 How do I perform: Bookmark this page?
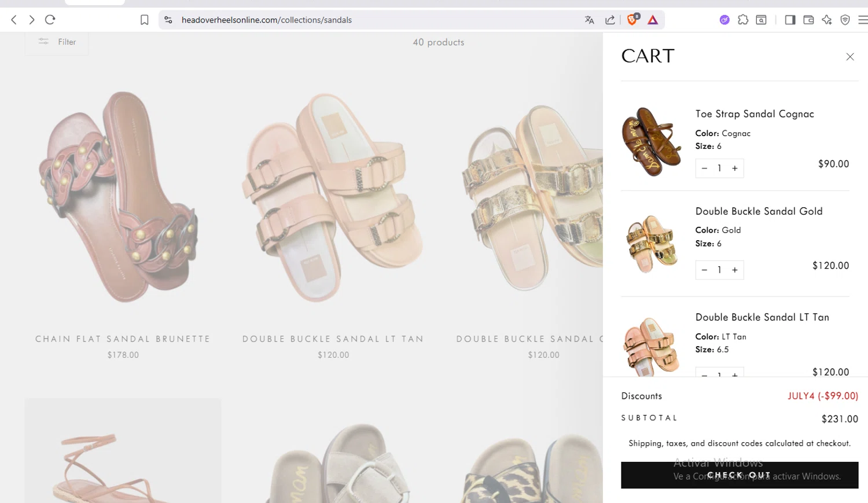[x=145, y=20]
